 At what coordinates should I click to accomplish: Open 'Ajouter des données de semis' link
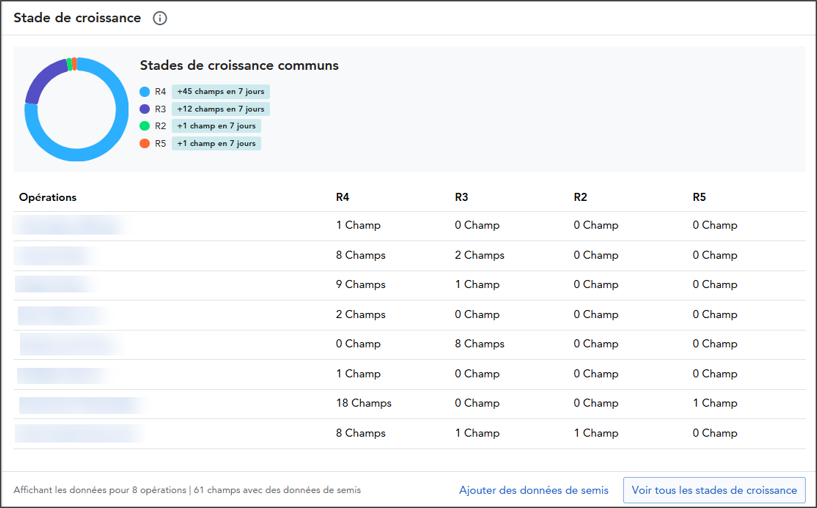[534, 490]
